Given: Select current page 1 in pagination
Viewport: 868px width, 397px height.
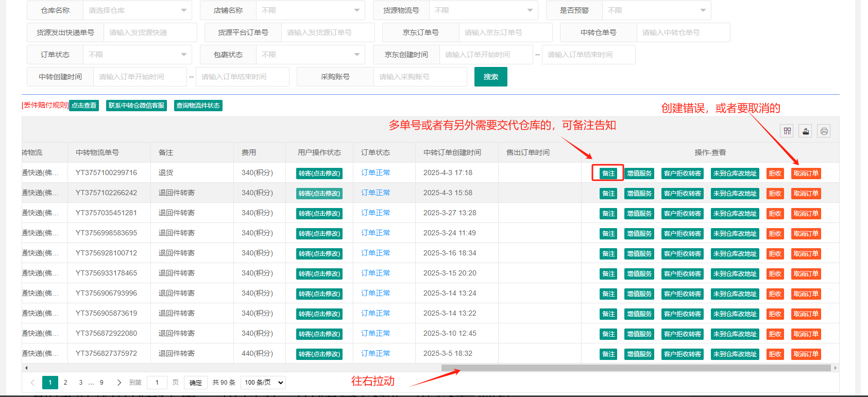Looking at the screenshot, I should pyautogui.click(x=50, y=383).
